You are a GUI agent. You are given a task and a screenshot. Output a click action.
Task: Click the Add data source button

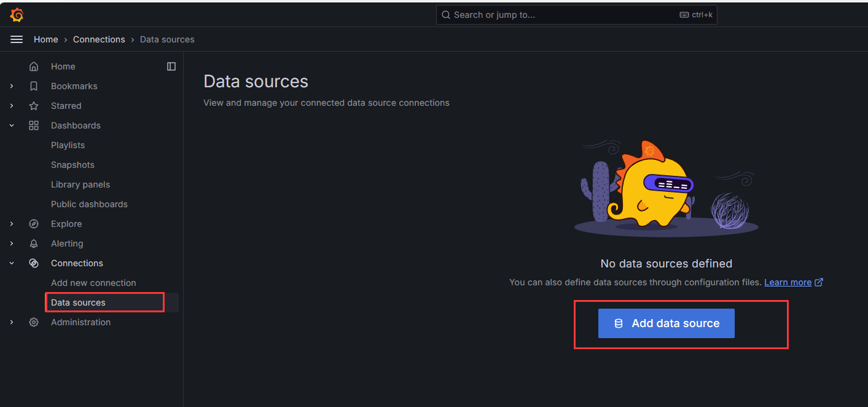click(667, 323)
